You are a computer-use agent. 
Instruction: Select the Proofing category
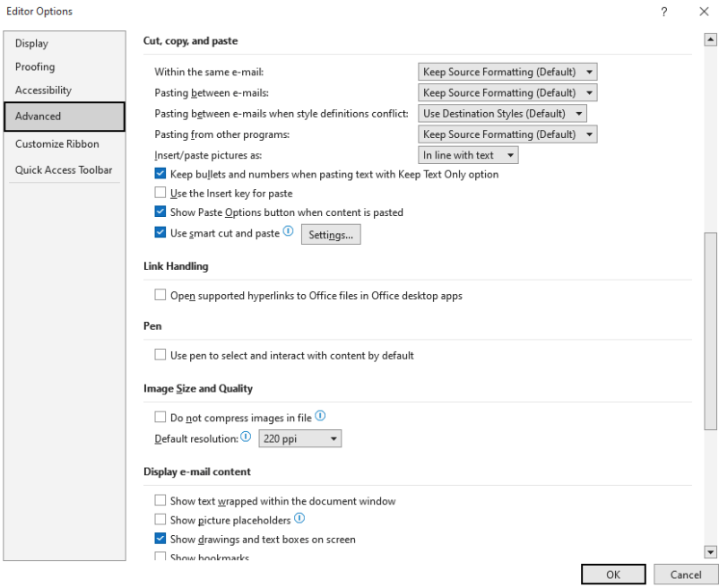tap(37, 66)
